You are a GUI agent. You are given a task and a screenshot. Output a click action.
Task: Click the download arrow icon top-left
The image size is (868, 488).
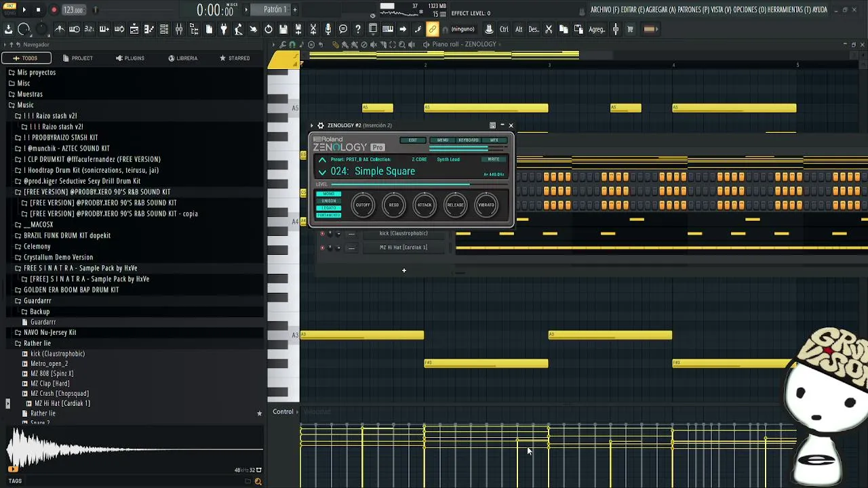(8, 29)
